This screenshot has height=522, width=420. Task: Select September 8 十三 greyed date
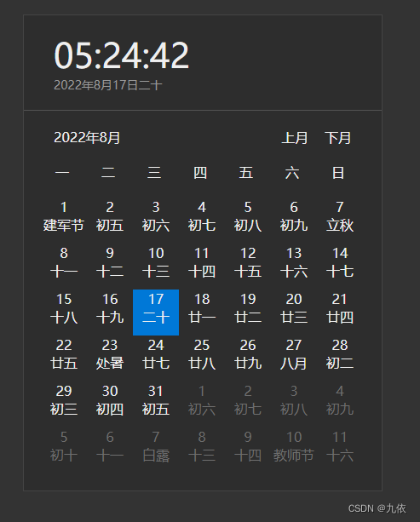[x=202, y=445]
